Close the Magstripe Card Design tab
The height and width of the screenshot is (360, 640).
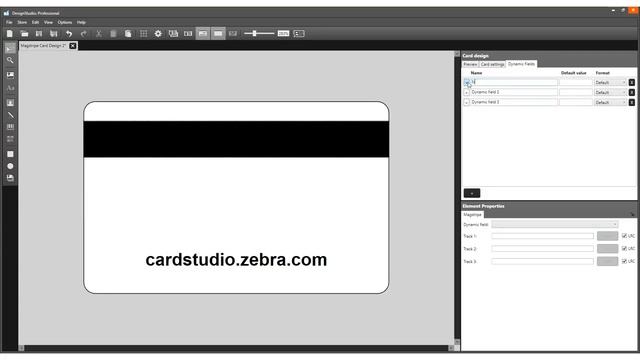pyautogui.click(x=73, y=46)
